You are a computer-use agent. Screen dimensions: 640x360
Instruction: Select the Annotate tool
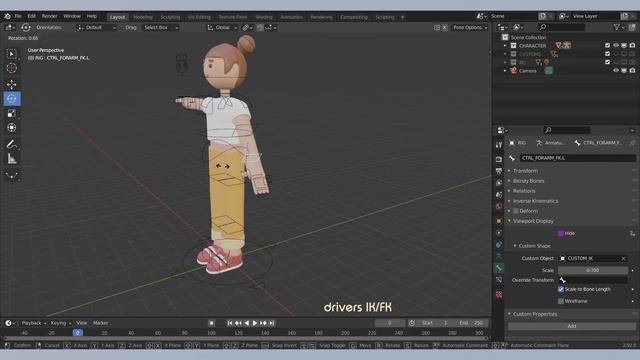coord(11,144)
